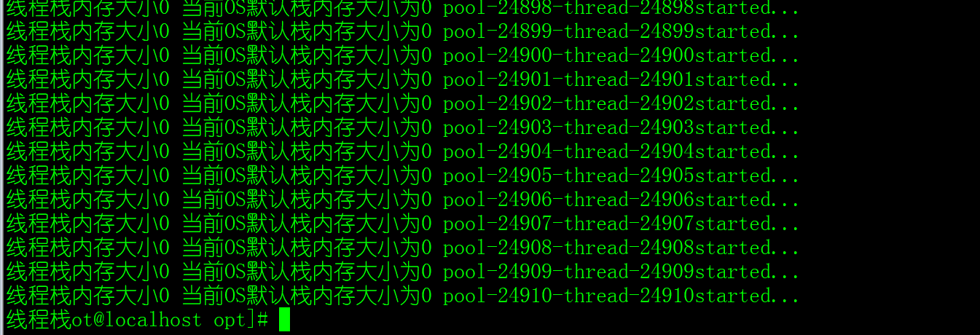The height and width of the screenshot is (335, 980).
Task: Click the pool-24906-thread-24906started text
Action: tap(621, 200)
